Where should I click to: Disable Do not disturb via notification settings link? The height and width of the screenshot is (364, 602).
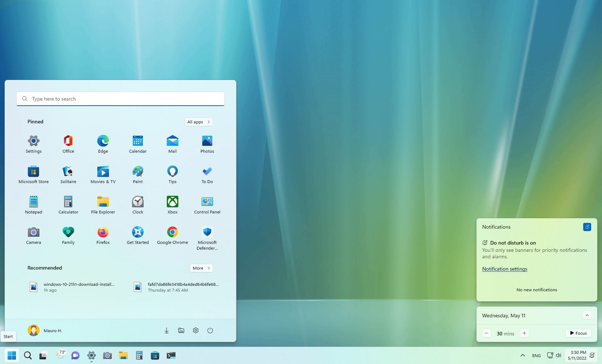point(505,269)
